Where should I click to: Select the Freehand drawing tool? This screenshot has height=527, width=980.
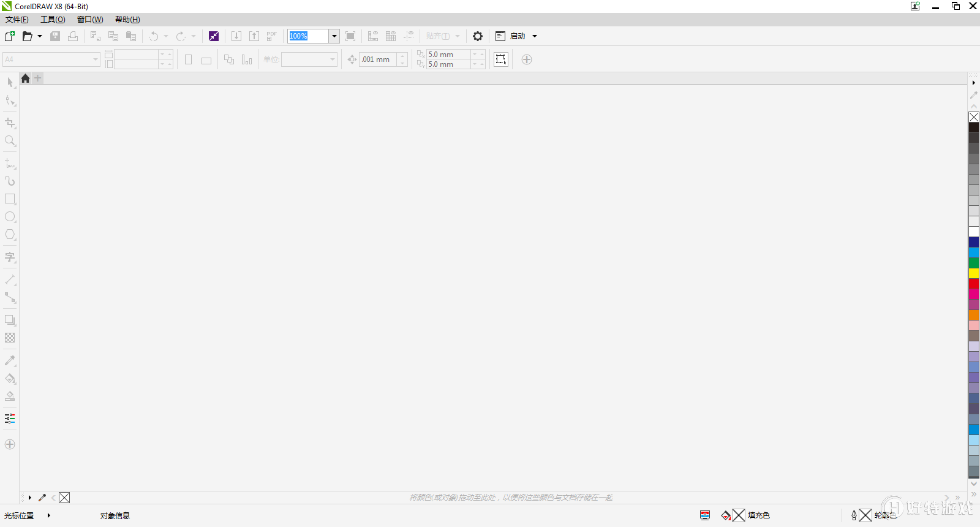10,164
